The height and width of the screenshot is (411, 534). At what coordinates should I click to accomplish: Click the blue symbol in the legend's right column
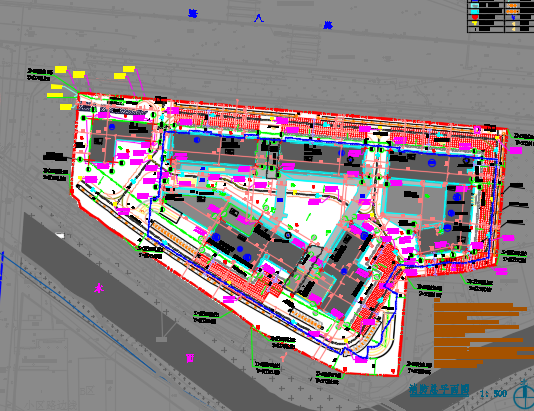[513, 17]
